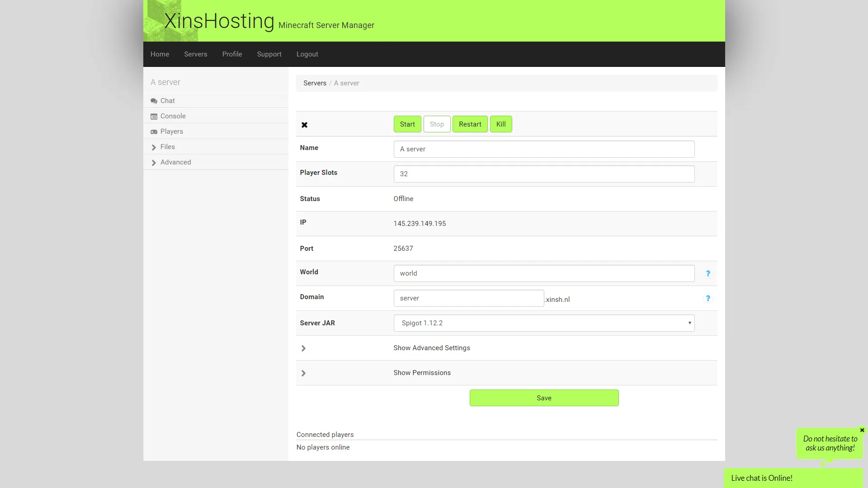The height and width of the screenshot is (488, 868).
Task: Click the 'Do not hesitate to ask' bubble
Action: point(830,443)
